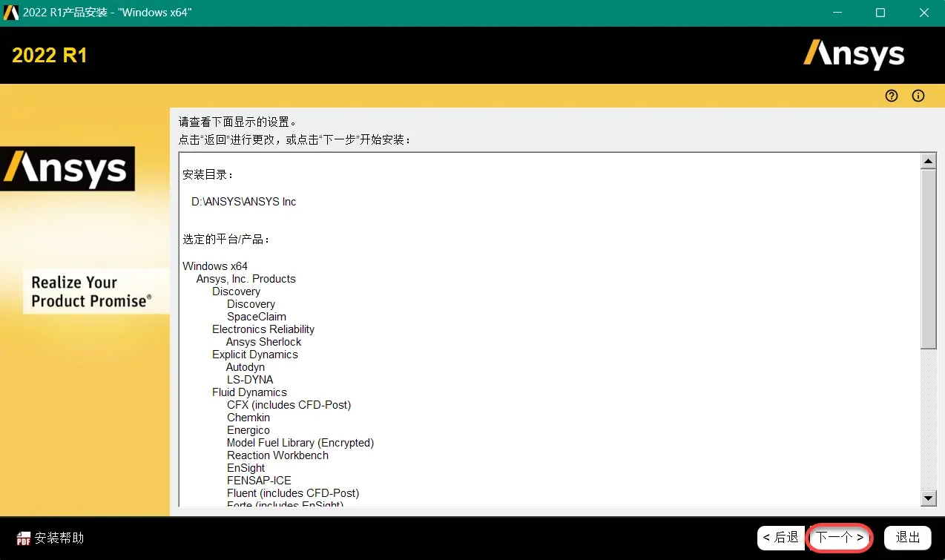The width and height of the screenshot is (945, 560).
Task: Click the 安装帮助 link
Action: click(x=59, y=538)
